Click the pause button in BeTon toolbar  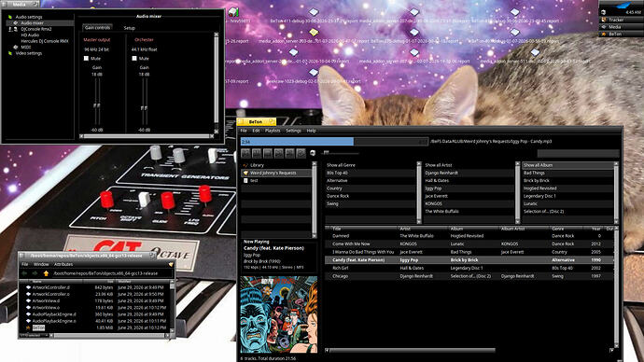tap(257, 153)
